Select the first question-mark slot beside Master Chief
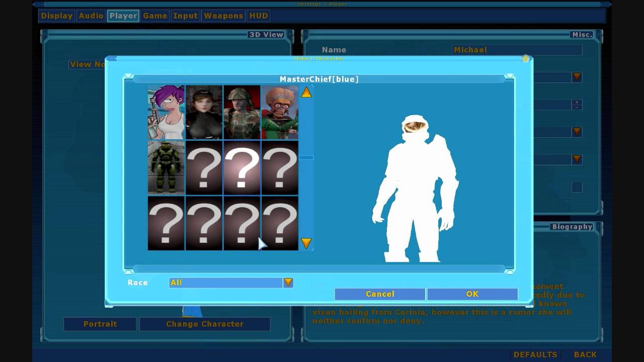Image resolution: width=644 pixels, height=362 pixels. click(204, 167)
